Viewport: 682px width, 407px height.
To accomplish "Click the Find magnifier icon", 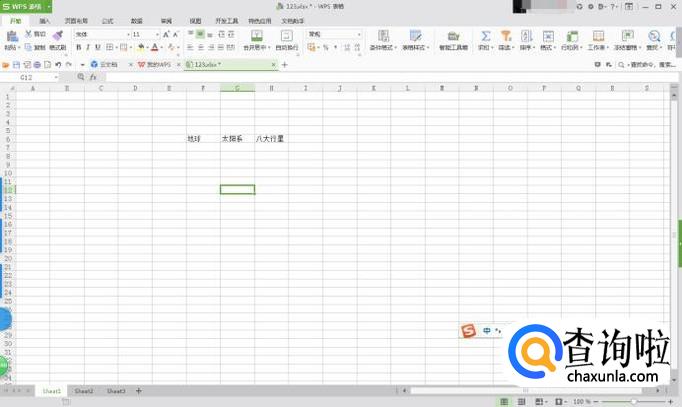I will (x=654, y=36).
